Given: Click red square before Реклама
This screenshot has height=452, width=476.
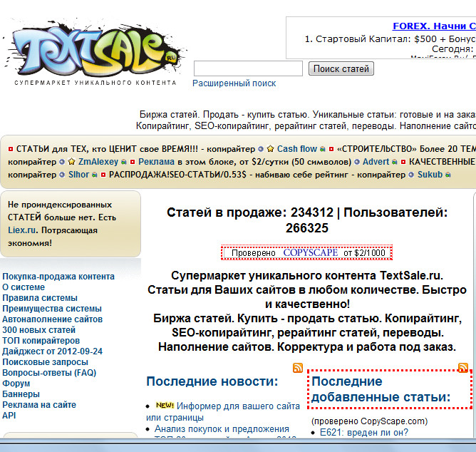Looking at the screenshot, I should coord(133,162).
